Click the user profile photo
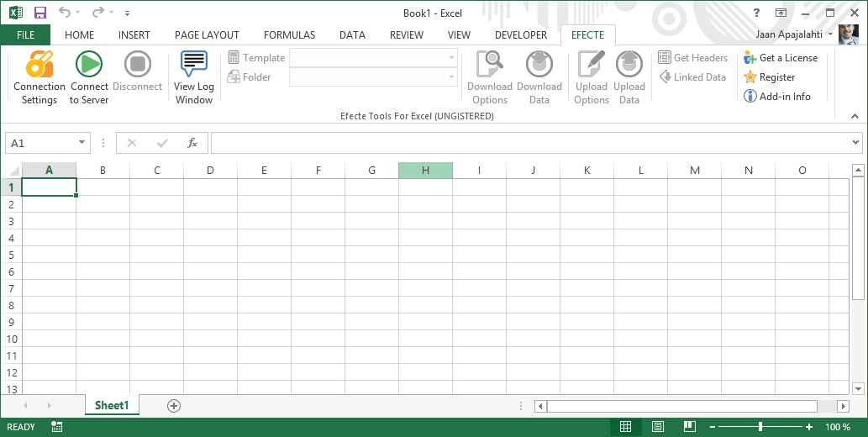The image size is (868, 437). click(x=849, y=34)
